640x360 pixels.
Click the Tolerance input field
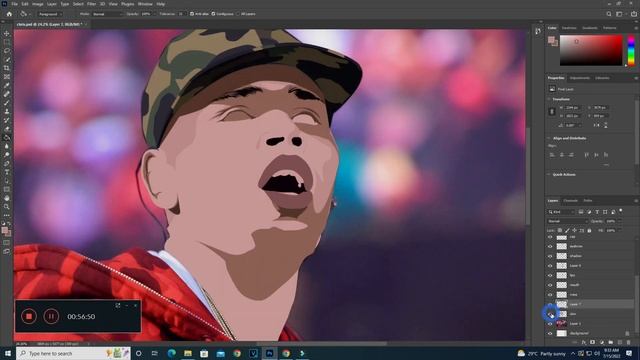(x=180, y=14)
